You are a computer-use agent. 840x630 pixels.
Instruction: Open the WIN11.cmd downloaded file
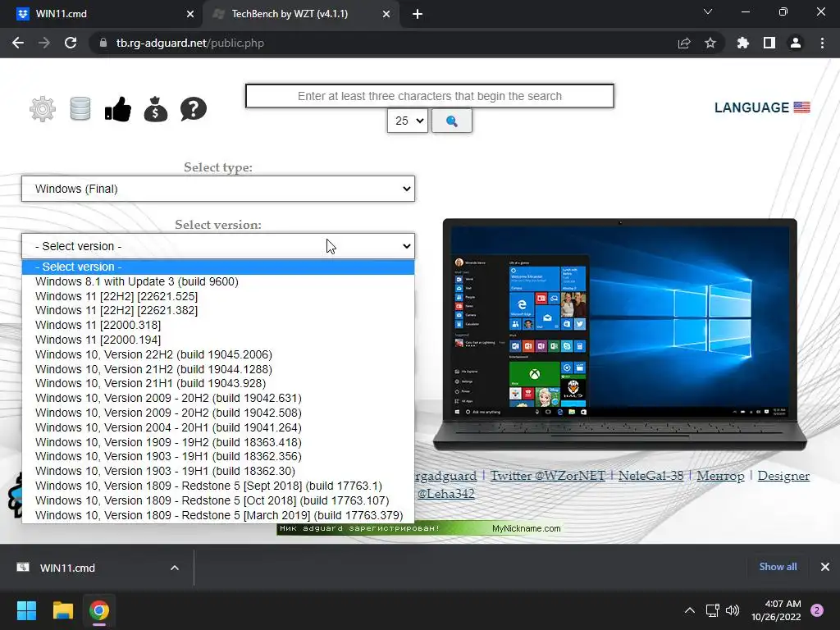pyautogui.click(x=67, y=568)
